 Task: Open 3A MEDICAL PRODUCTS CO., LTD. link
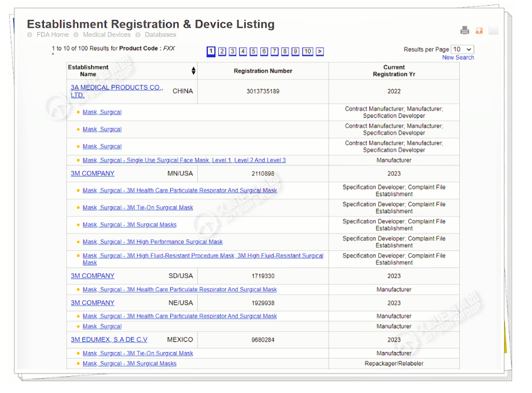click(117, 91)
